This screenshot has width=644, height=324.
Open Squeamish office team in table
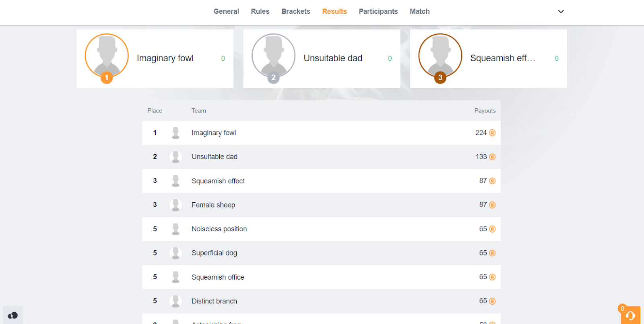pos(218,277)
